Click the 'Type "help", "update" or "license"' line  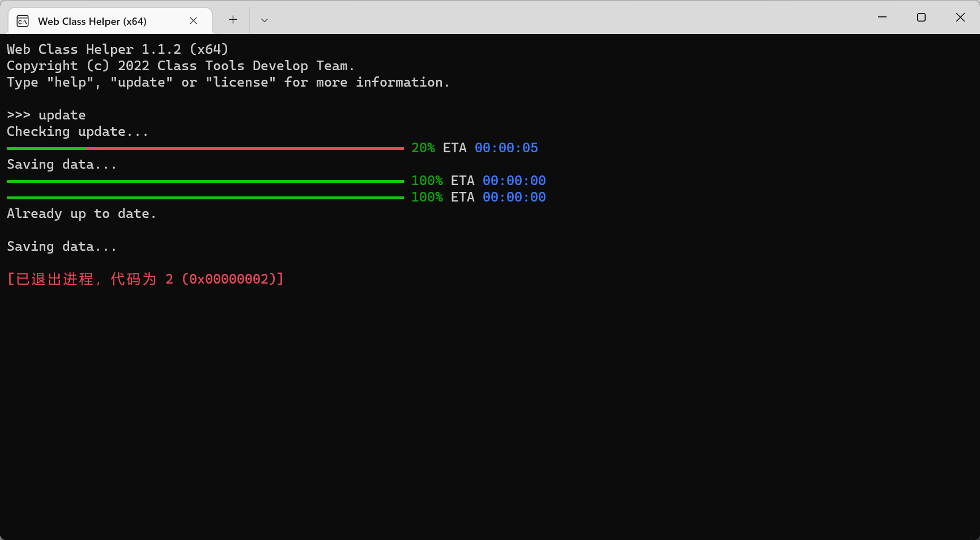[x=228, y=83]
